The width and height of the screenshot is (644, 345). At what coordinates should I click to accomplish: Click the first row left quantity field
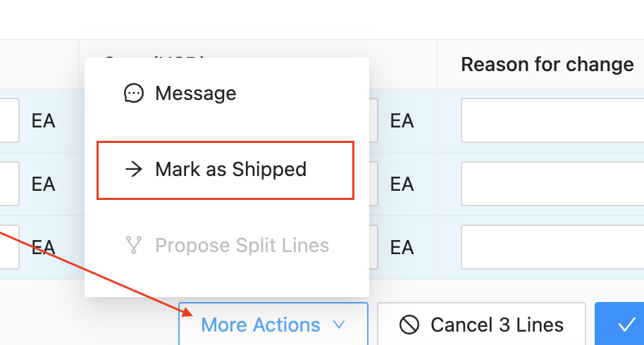point(9,120)
